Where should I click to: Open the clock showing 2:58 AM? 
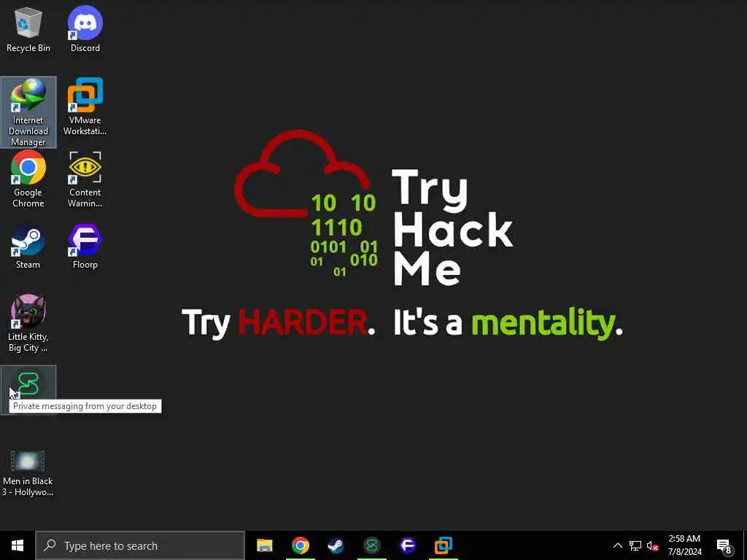click(x=684, y=545)
